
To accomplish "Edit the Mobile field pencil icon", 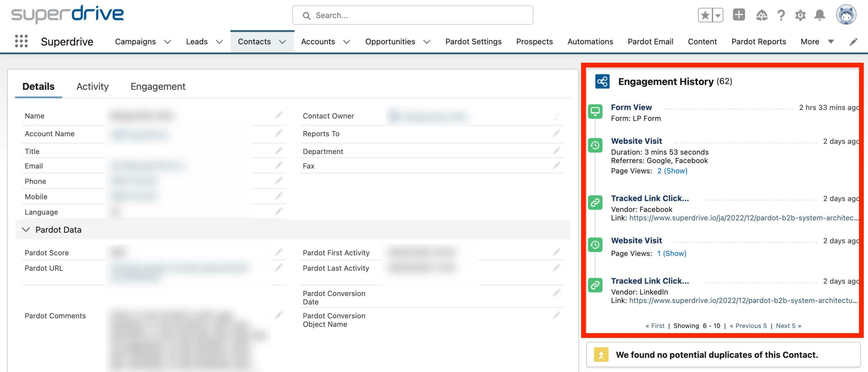I will (278, 196).
